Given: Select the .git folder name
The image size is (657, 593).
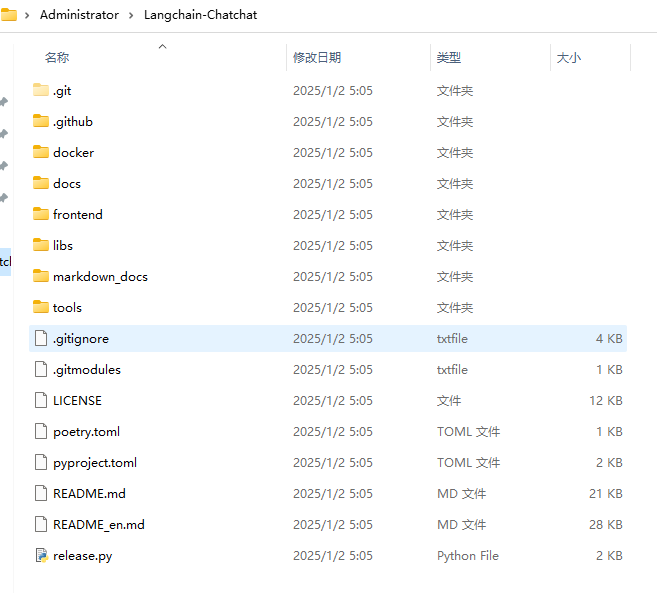Looking at the screenshot, I should (x=62, y=91).
